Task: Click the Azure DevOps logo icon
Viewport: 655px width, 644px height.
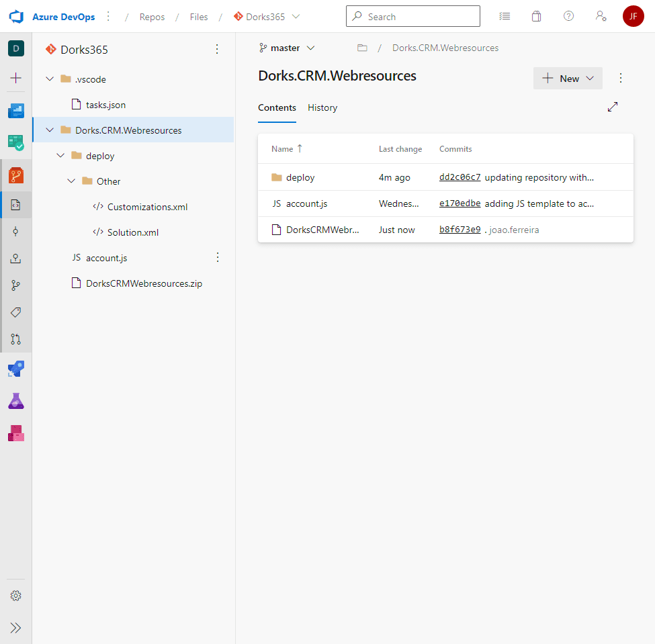Action: coord(16,17)
